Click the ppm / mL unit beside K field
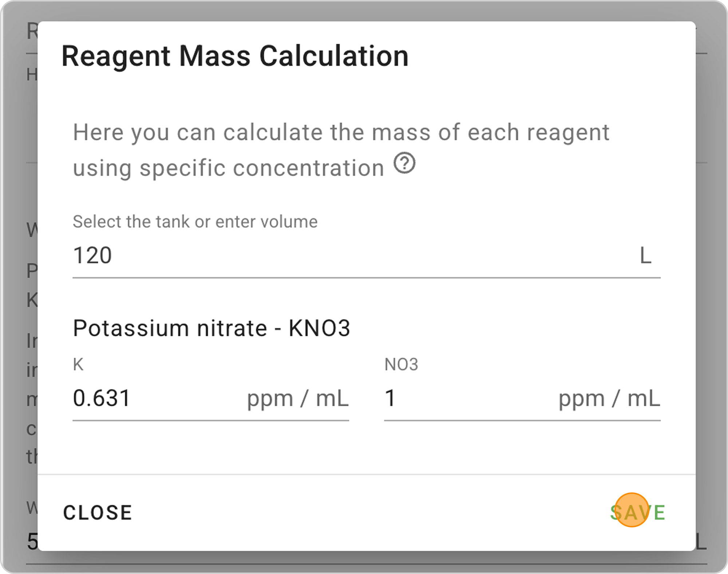 [298, 398]
